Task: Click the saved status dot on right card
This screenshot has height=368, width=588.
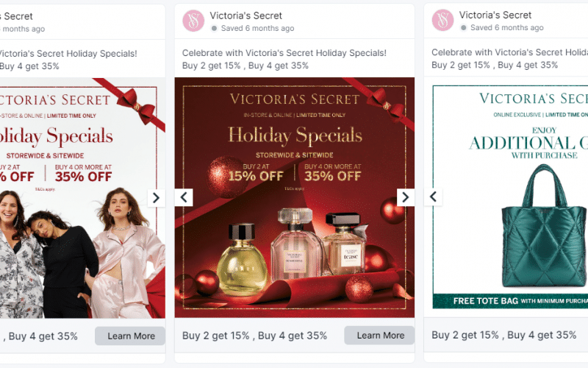Action: [x=463, y=29]
